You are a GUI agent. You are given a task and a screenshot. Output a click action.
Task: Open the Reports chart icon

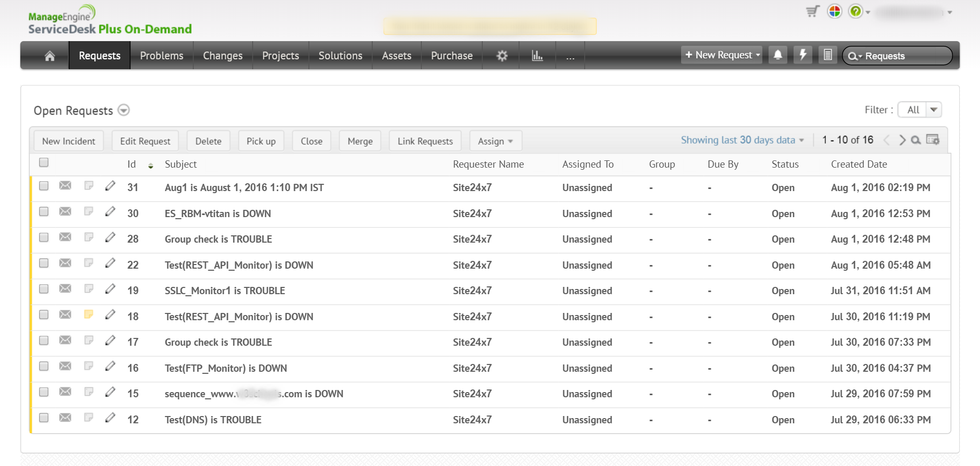(537, 56)
